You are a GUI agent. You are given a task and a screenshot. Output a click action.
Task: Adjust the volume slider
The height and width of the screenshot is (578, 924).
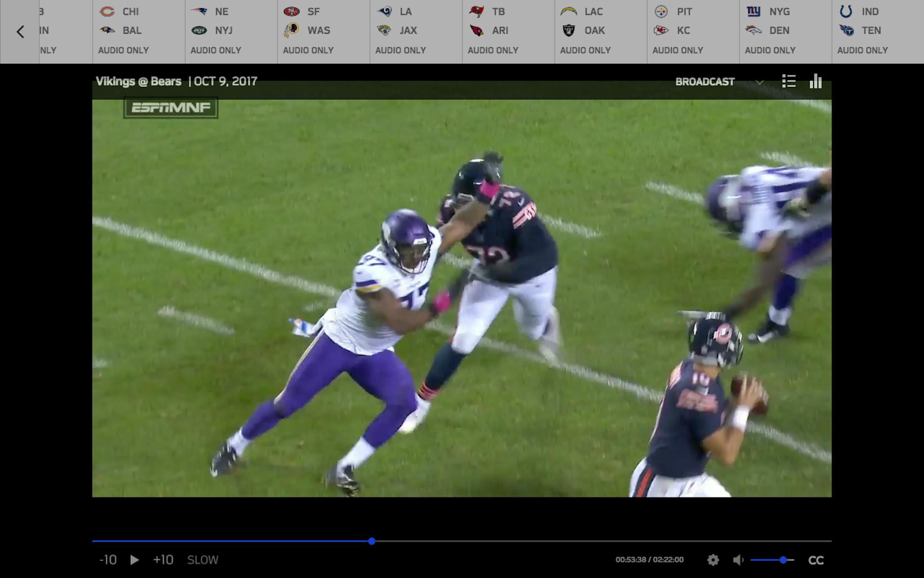pos(772,560)
